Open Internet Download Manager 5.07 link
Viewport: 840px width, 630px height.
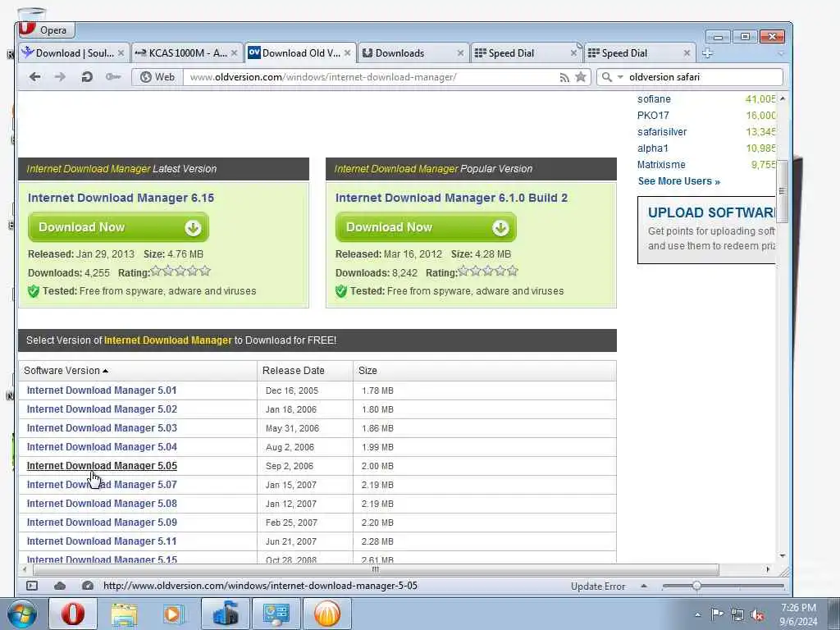point(102,485)
